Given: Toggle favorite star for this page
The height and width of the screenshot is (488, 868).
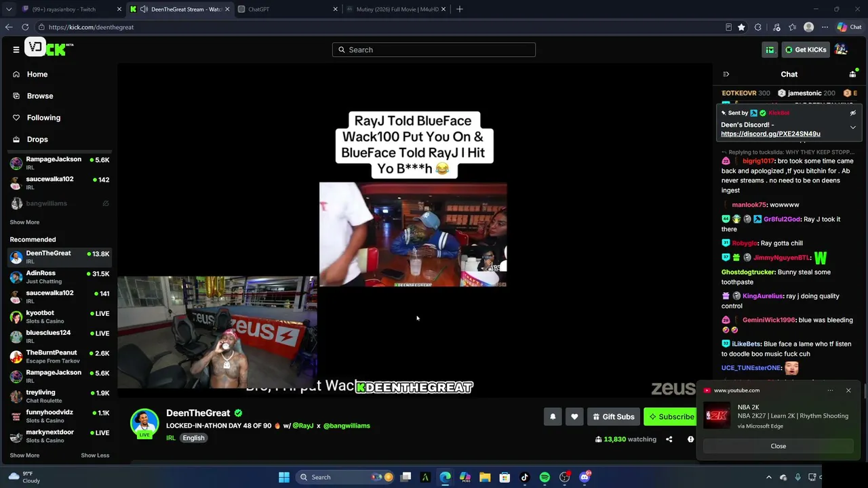Looking at the screenshot, I should pyautogui.click(x=741, y=27).
